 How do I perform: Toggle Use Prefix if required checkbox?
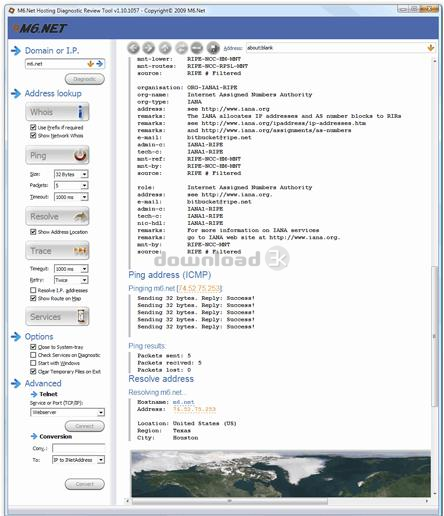click(33, 127)
